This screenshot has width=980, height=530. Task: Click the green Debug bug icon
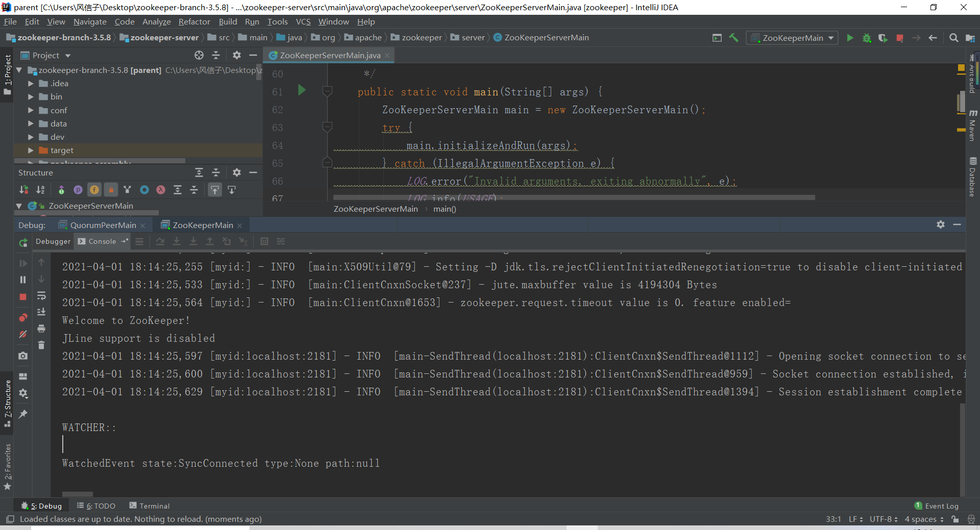click(867, 38)
